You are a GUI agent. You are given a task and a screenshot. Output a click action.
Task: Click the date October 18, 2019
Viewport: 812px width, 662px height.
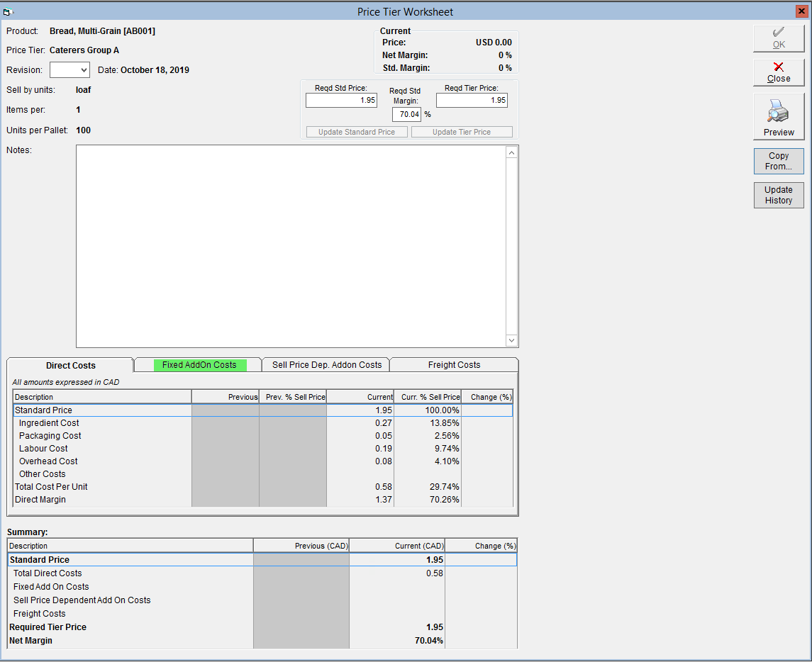click(x=155, y=70)
